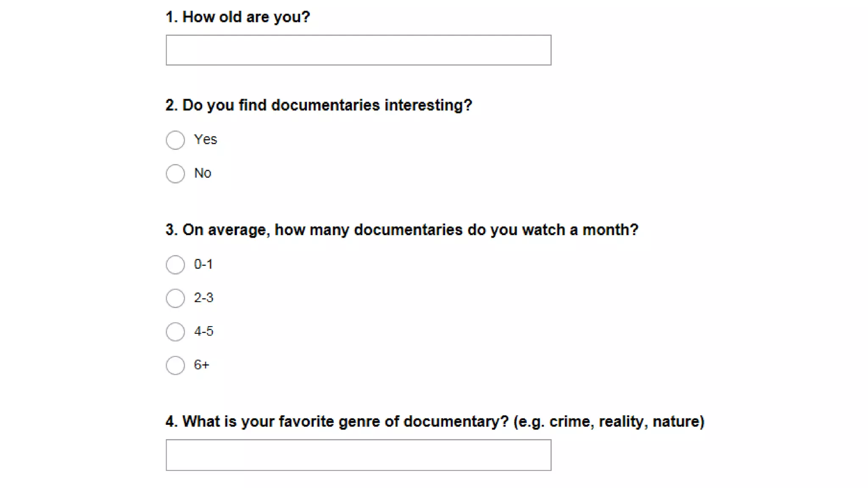Click the "How old are you?" question text
Image resolution: width=868 pixels, height=488 pixels.
pos(246,17)
